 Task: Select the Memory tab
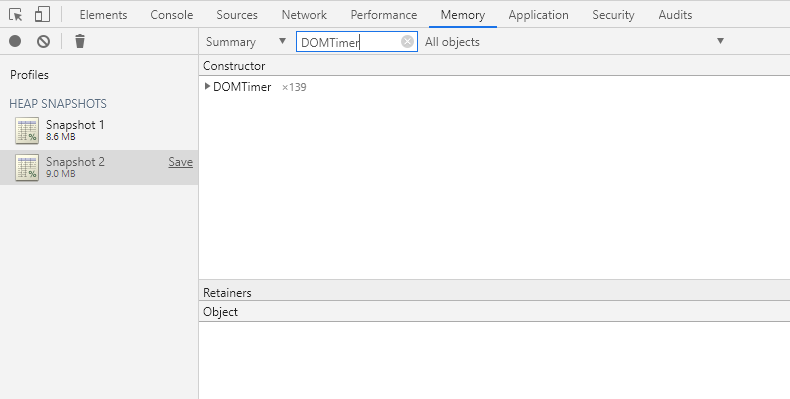(x=463, y=15)
